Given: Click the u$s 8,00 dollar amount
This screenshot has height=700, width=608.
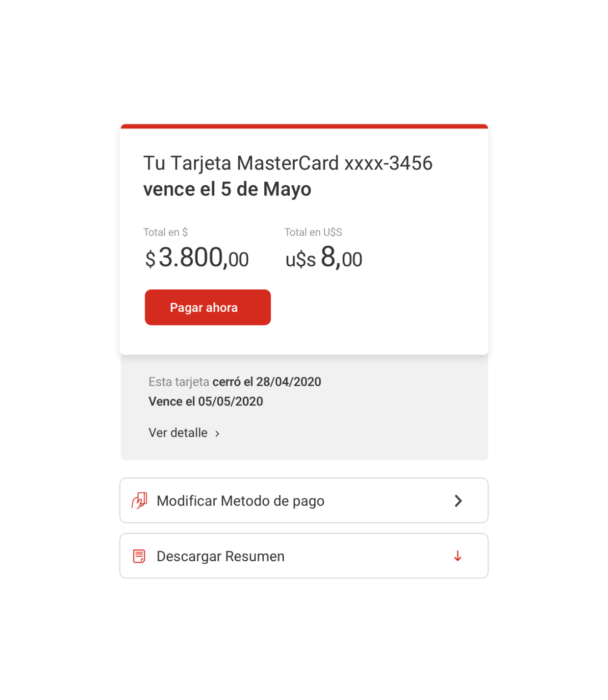Looking at the screenshot, I should 324,258.
